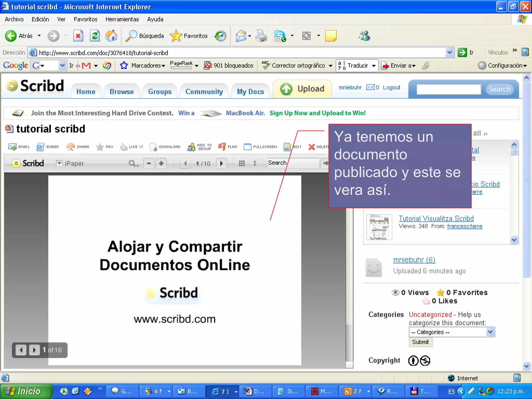
Task: Open the Archivo menu
Action: 14,19
